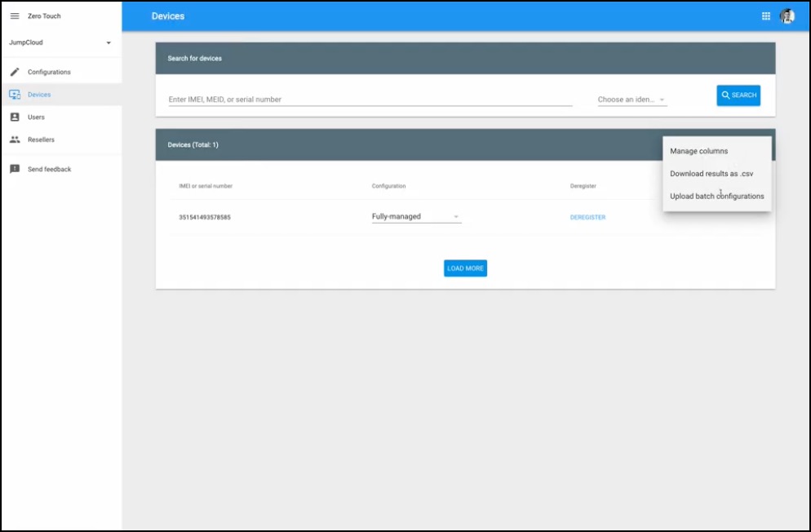Click the Configuration column header
This screenshot has width=811, height=532.
388,186
